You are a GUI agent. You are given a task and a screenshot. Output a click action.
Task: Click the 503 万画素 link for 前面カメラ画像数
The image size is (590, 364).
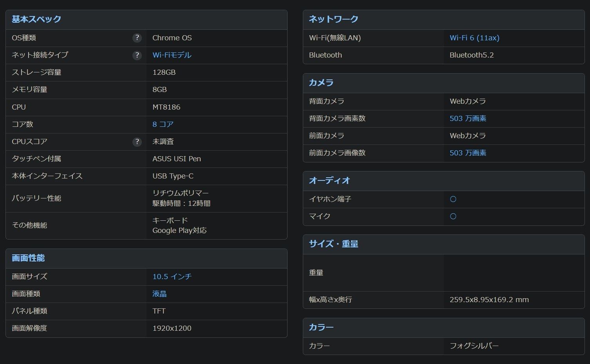click(468, 153)
